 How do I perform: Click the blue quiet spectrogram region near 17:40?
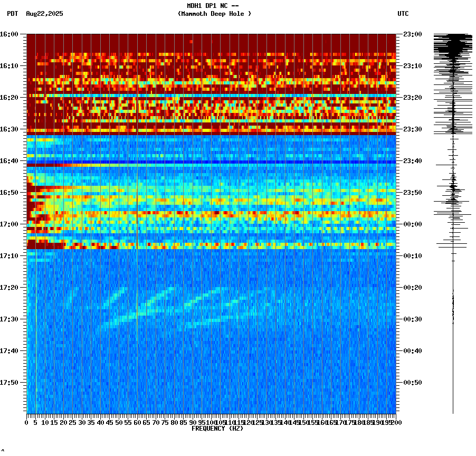point(211,348)
